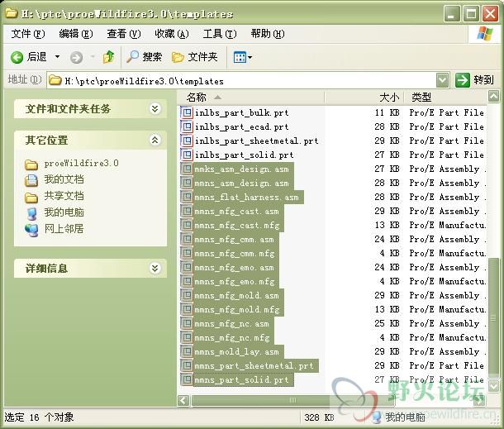This screenshot has width=504, height=429.
Task: Select the mmns_flat_harness.asm file icon
Action: pyautogui.click(x=187, y=197)
